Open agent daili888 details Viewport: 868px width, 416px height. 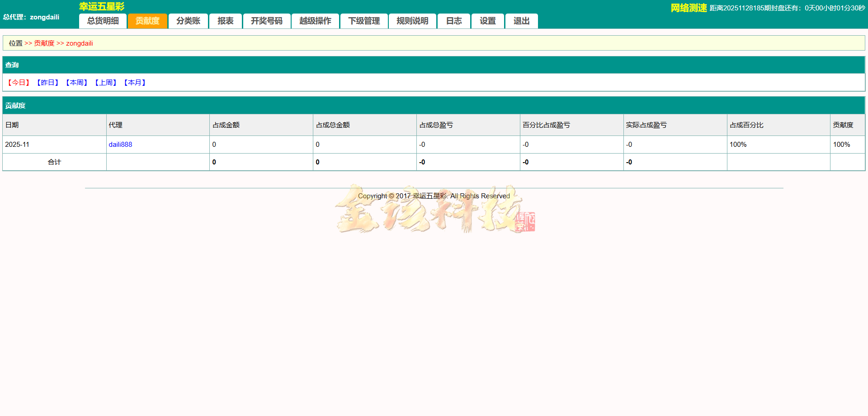pos(120,144)
